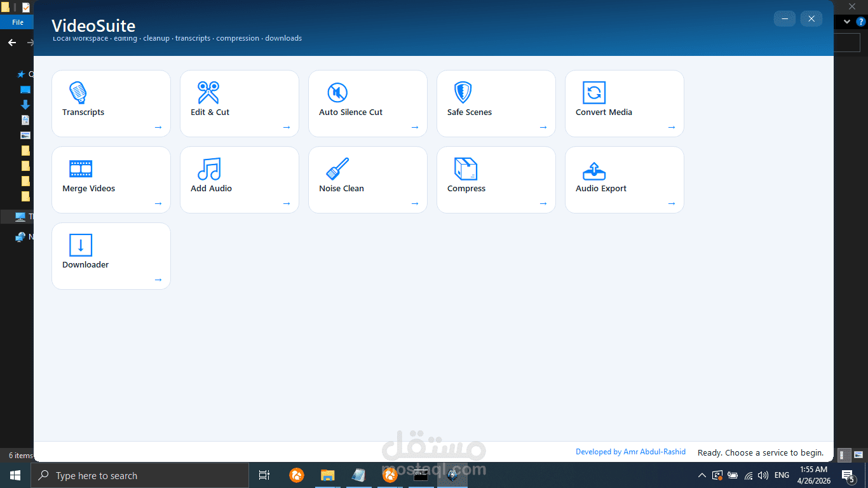Image resolution: width=868 pixels, height=488 pixels.
Task: Select the "Audio Export" label
Action: coord(601,189)
